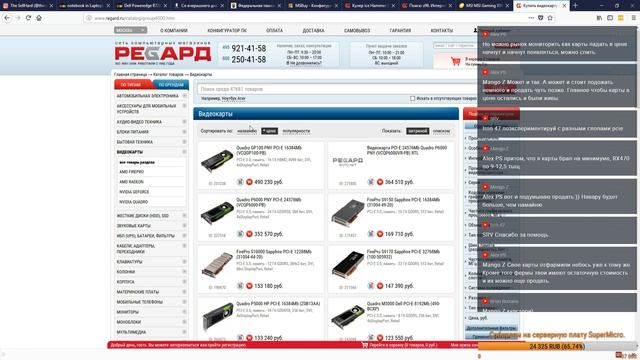
Task: Compare icon next to 490 230 руб. price
Action: 240,182
